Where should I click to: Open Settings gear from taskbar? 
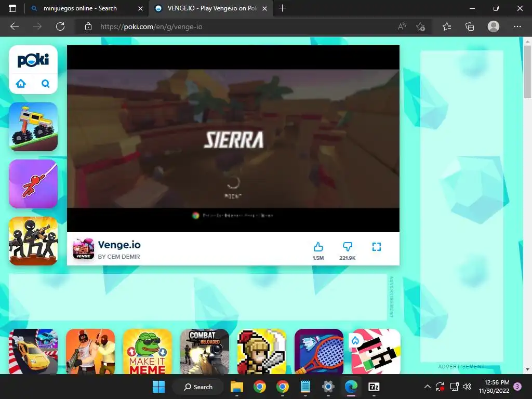click(x=328, y=387)
